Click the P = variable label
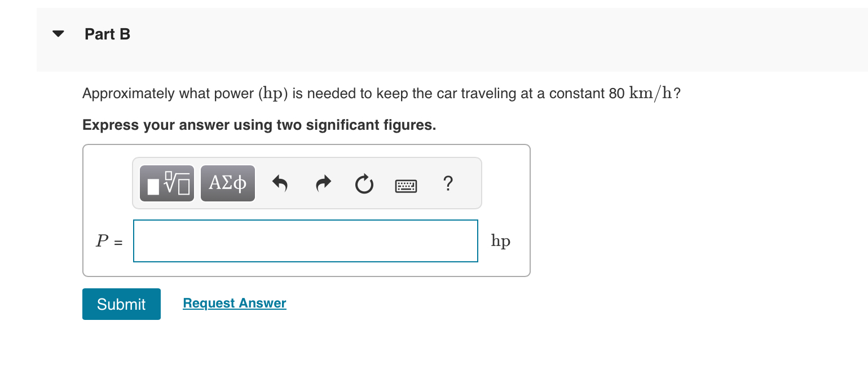Image resolution: width=868 pixels, height=369 pixels. point(109,241)
